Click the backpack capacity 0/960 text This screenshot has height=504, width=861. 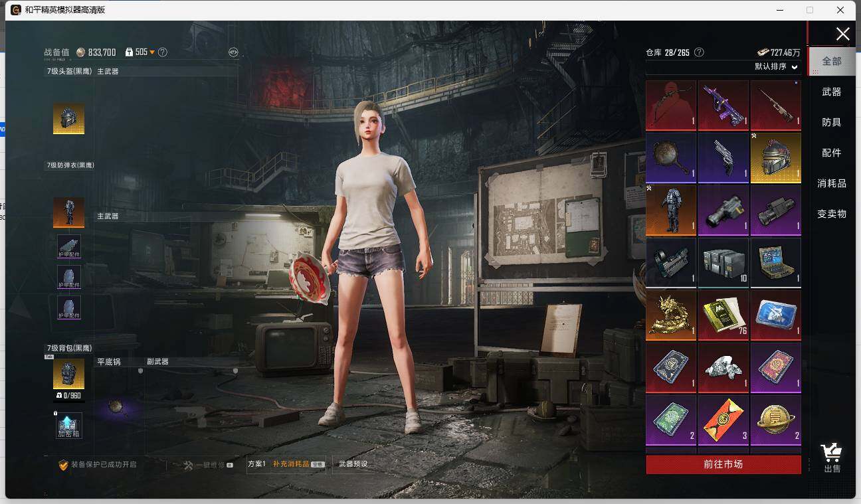(x=69, y=396)
